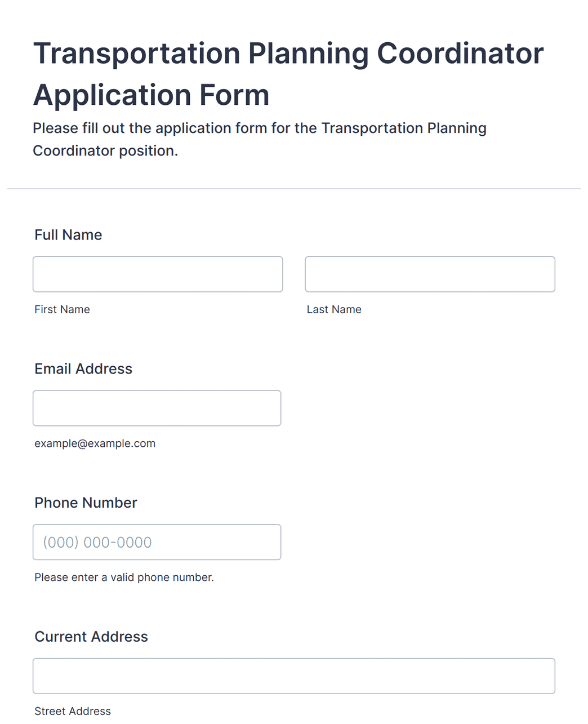Click the Application Form heading line
Screen dimensions: 588x724
point(152,95)
